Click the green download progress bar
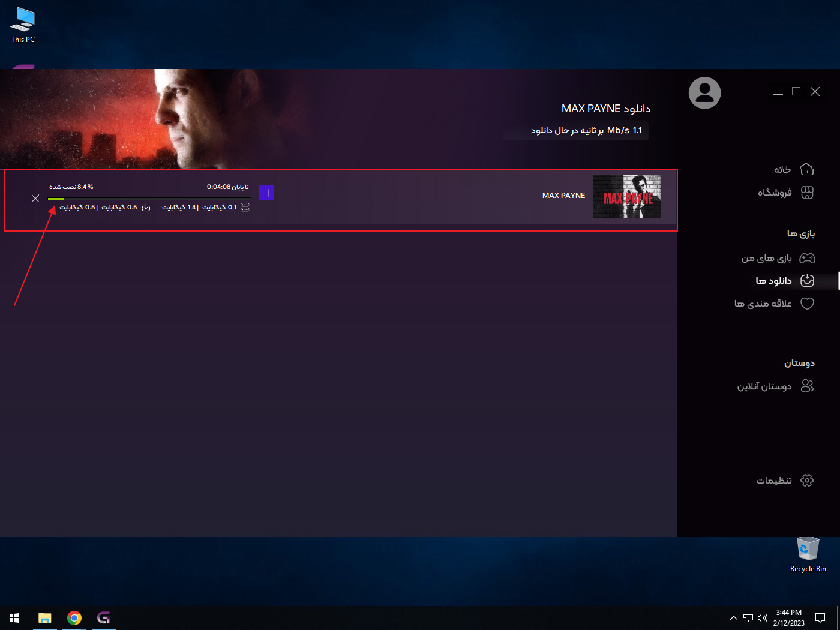The height and width of the screenshot is (630, 840). (x=56, y=199)
